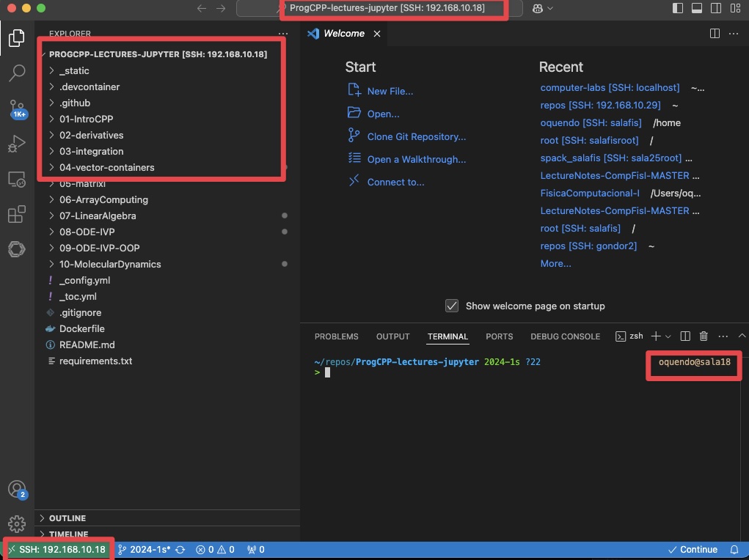
Task: Select the zsh terminal indicator
Action: (629, 336)
